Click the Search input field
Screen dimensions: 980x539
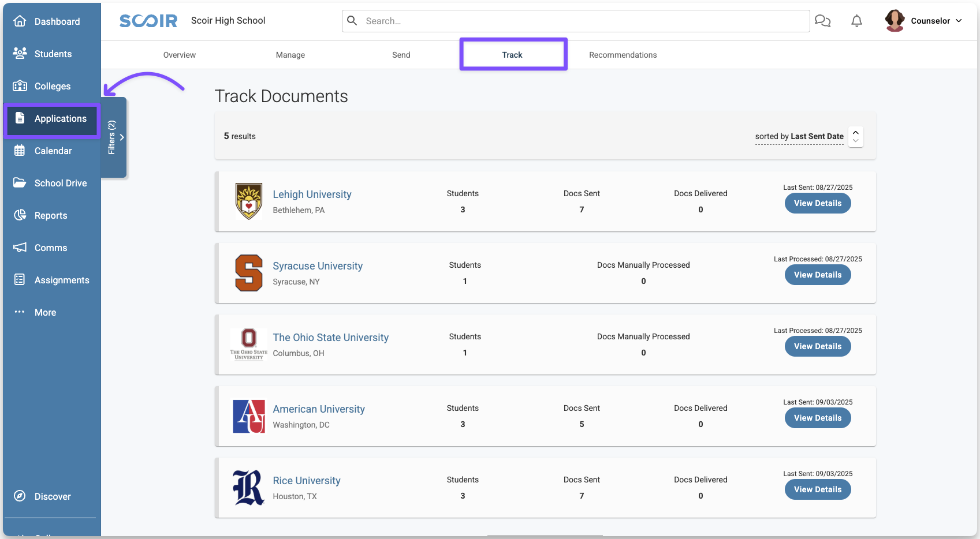click(x=576, y=21)
